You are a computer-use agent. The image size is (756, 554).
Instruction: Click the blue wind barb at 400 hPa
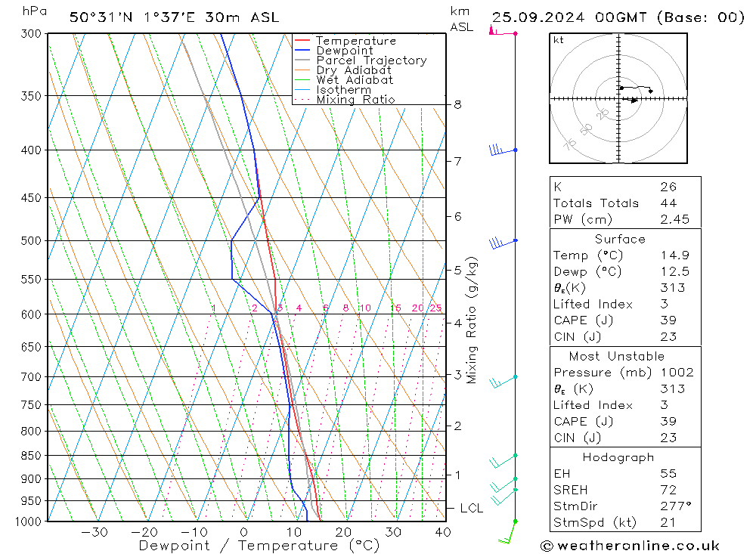503,150
